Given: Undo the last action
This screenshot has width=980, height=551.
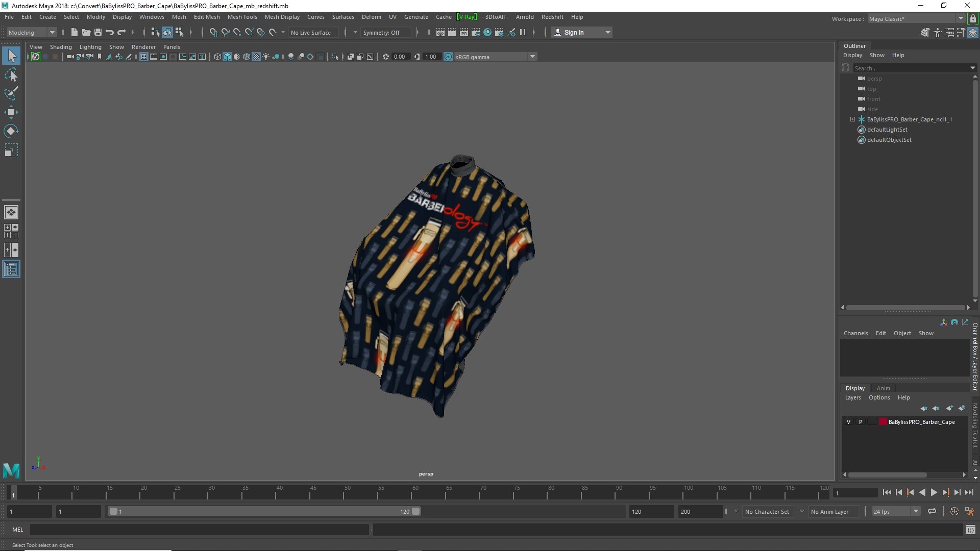Looking at the screenshot, I should (x=110, y=32).
